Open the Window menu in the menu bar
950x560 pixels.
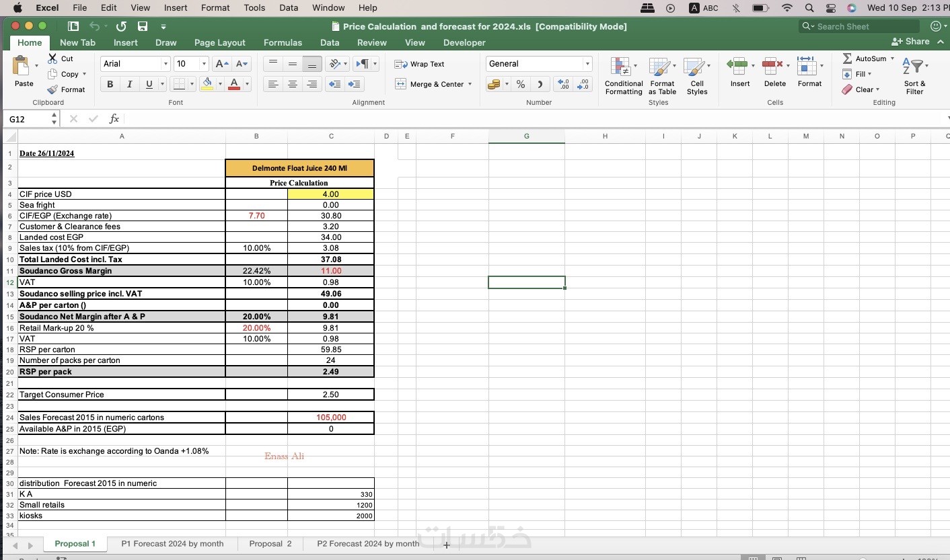point(328,7)
